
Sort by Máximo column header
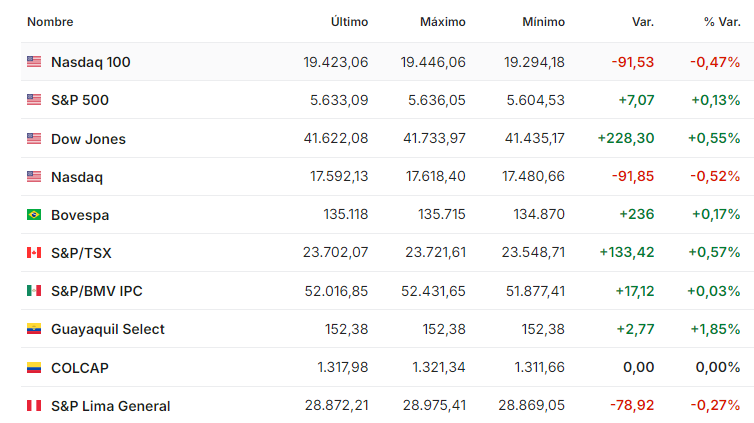[442, 22]
